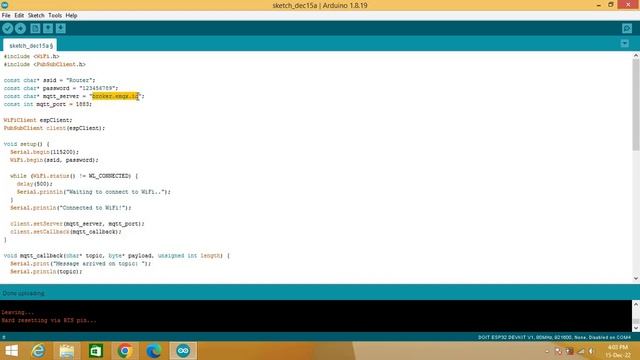Open the Help menu

tap(71, 16)
